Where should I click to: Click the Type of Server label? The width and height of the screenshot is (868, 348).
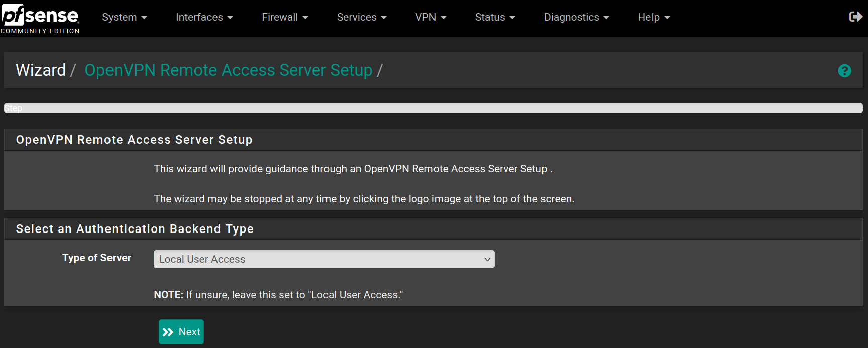pos(96,258)
